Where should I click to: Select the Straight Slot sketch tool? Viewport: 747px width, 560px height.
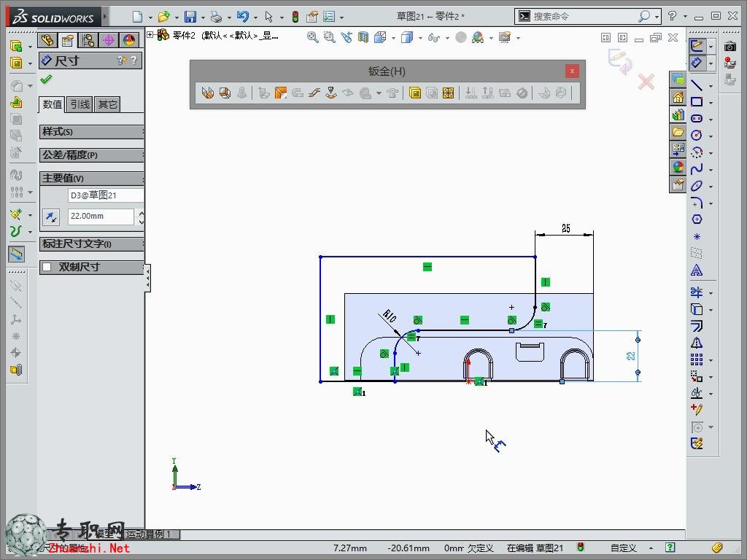697,118
